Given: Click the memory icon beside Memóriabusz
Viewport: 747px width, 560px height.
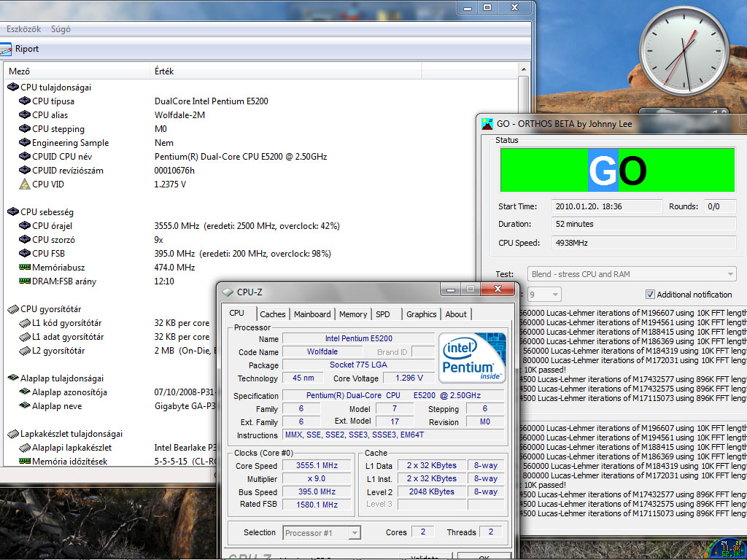Looking at the screenshot, I should 25,267.
